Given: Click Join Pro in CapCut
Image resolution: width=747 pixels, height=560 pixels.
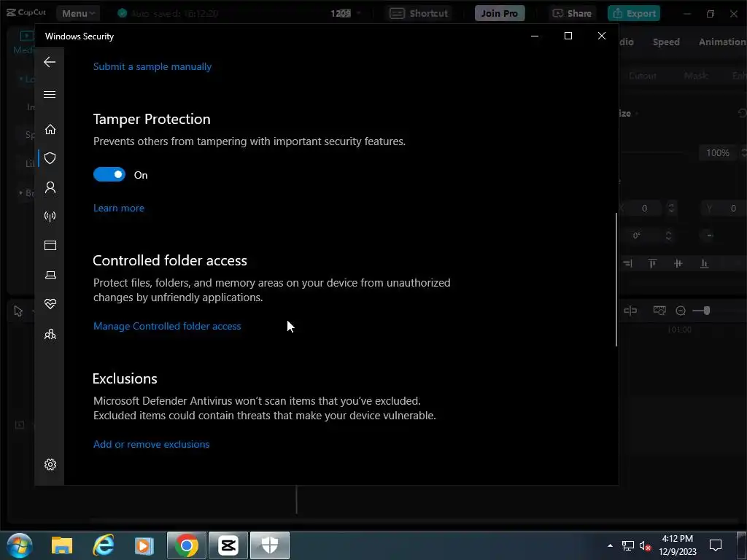Looking at the screenshot, I should (499, 13).
